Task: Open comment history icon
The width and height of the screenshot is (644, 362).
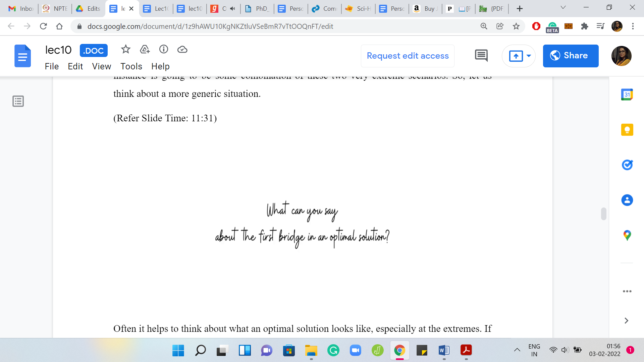Action: tap(481, 56)
